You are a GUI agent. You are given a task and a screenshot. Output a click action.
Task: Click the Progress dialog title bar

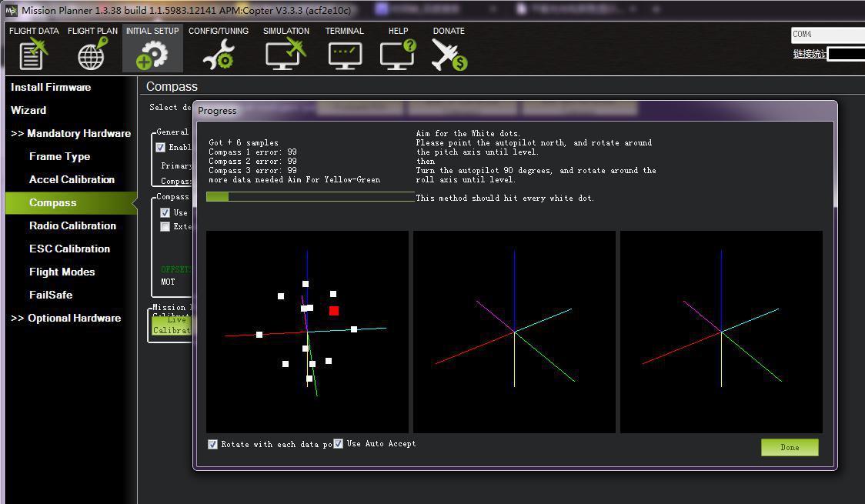[x=515, y=110]
